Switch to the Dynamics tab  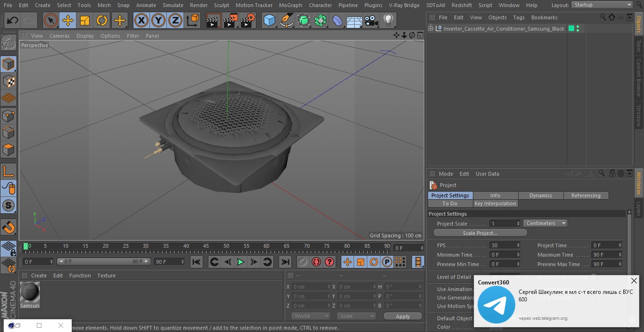click(x=541, y=195)
